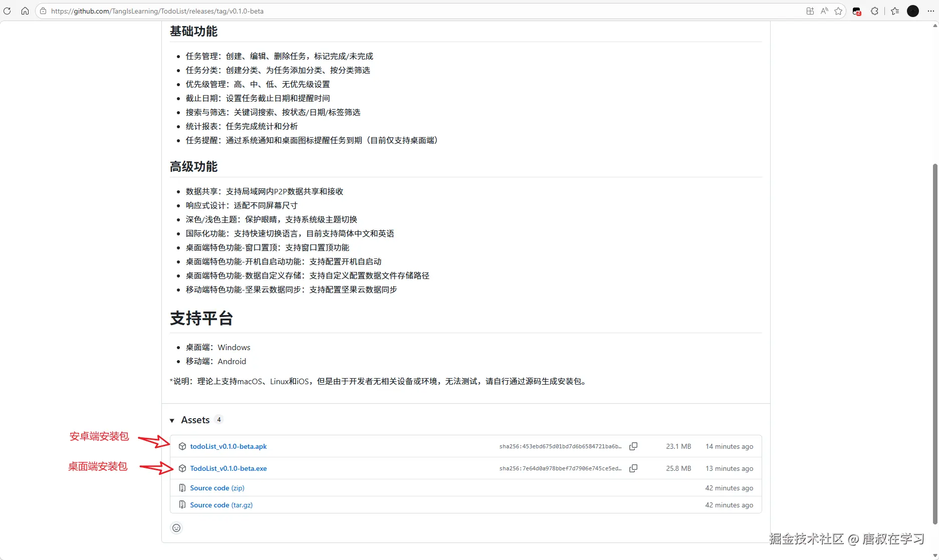Download TodoList_v0.1.0-beta.exe
Image resolution: width=939 pixels, height=560 pixels.
pos(228,468)
